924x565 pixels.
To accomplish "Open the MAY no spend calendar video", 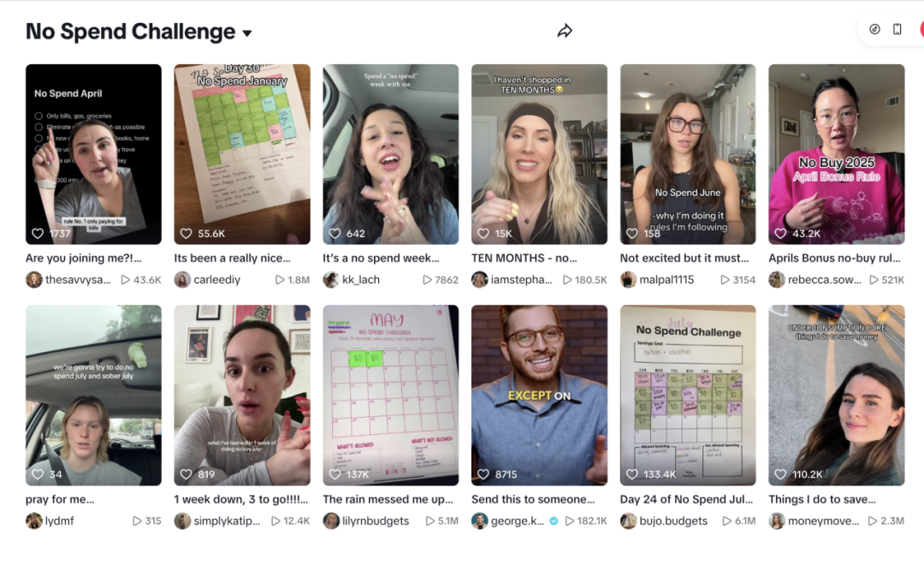I will [x=391, y=395].
